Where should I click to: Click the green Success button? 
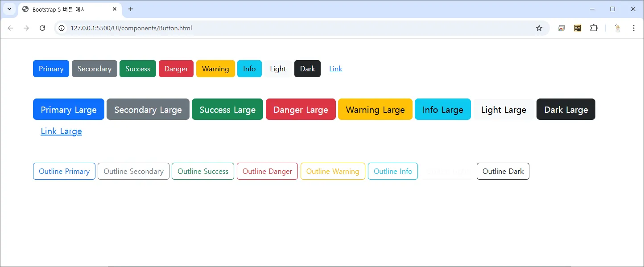click(x=138, y=69)
